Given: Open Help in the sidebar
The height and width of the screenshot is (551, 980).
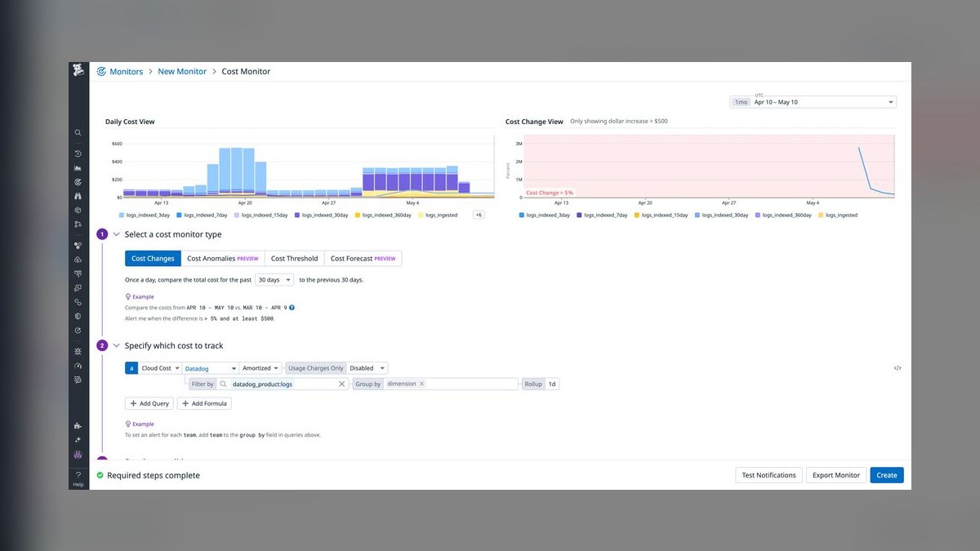Looking at the screenshot, I should tap(78, 479).
